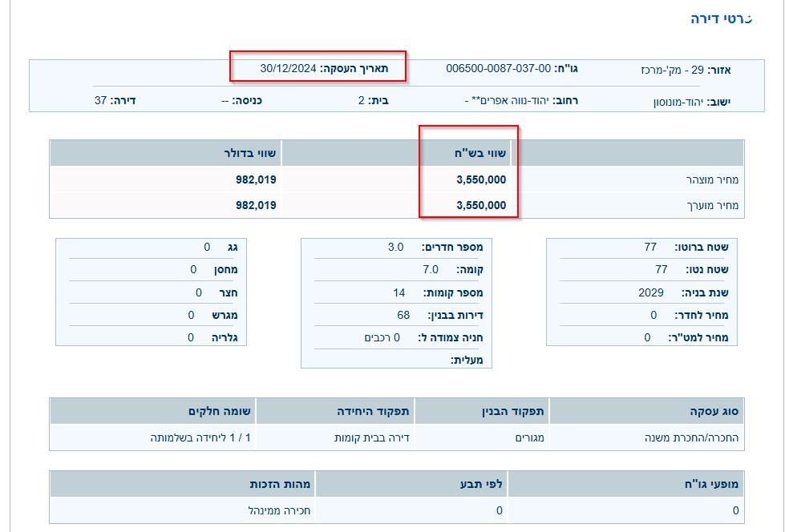Select the 'דירה:' apartment number 37
The image size is (785, 532).
[x=100, y=101]
